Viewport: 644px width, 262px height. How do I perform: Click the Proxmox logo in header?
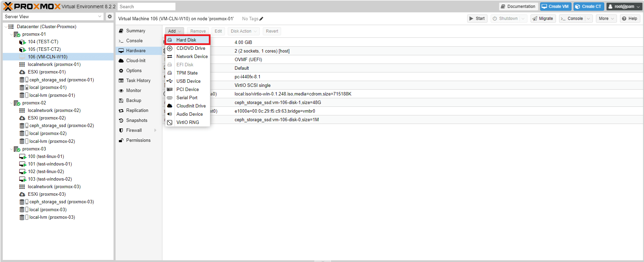coord(32,6)
